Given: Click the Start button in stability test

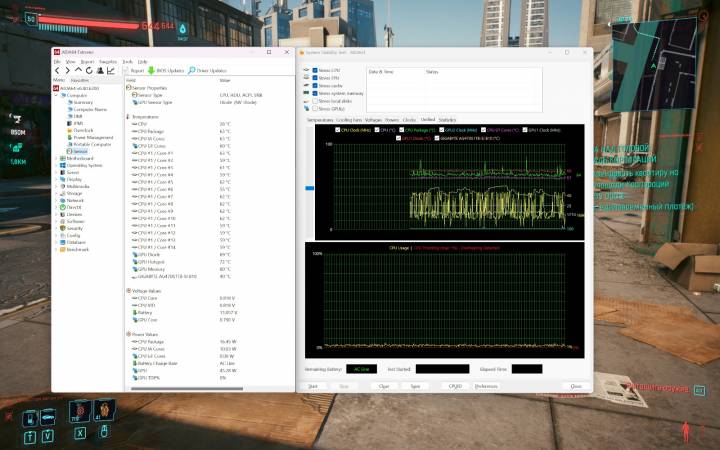Looking at the screenshot, I should [313, 386].
